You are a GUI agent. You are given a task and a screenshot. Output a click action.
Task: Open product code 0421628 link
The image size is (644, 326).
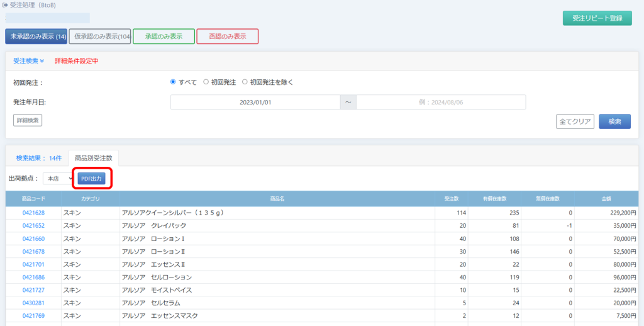[x=33, y=213]
